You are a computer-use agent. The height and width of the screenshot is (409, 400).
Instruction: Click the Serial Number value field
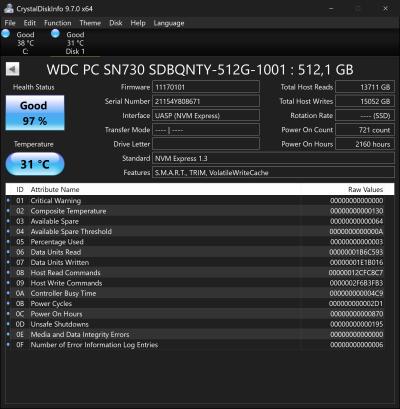click(206, 101)
